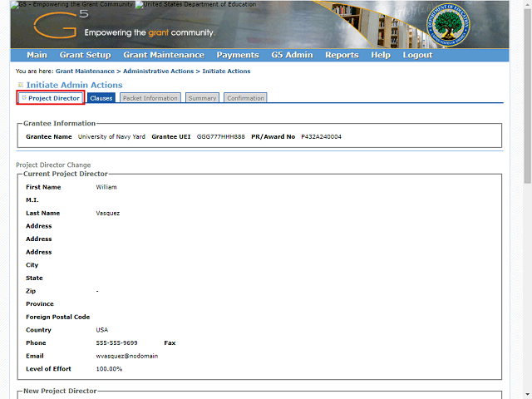Click the small icon in Project Director tab
The width and height of the screenshot is (532, 399).
point(24,98)
